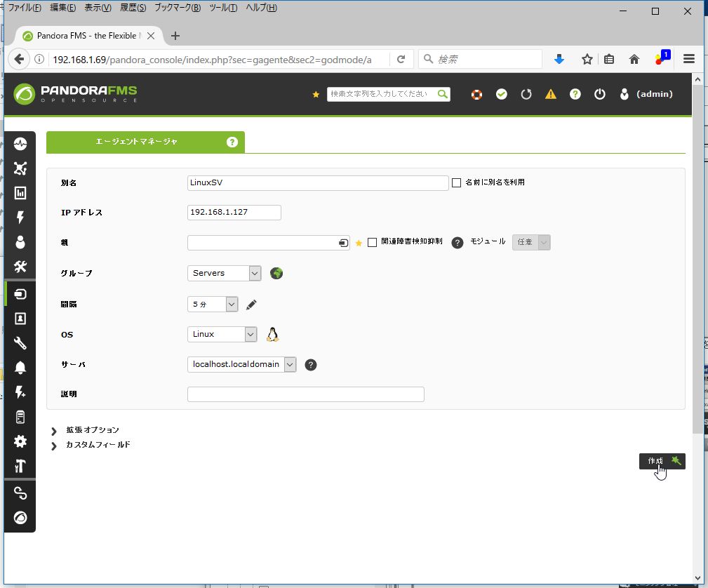Viewport: 708px width, 588px height.
Task: Click the 別名 input field with LinuxSV
Action: pyautogui.click(x=318, y=183)
